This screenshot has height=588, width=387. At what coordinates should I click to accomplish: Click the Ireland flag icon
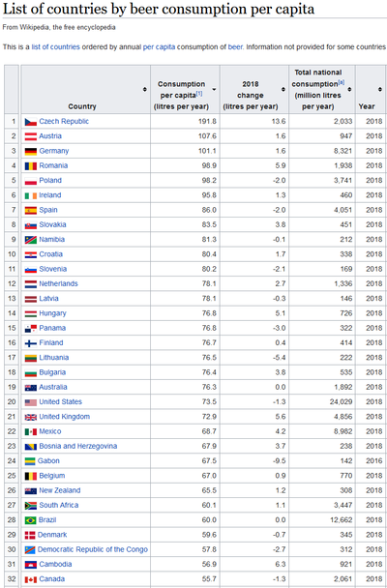tap(31, 195)
